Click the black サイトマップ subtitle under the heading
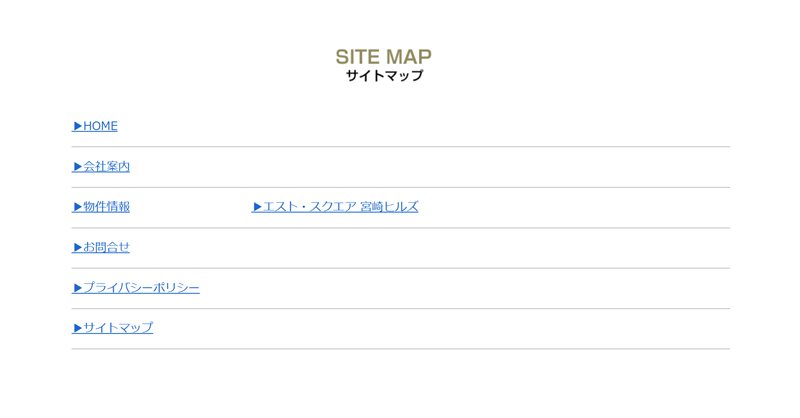800x418 pixels. point(384,76)
